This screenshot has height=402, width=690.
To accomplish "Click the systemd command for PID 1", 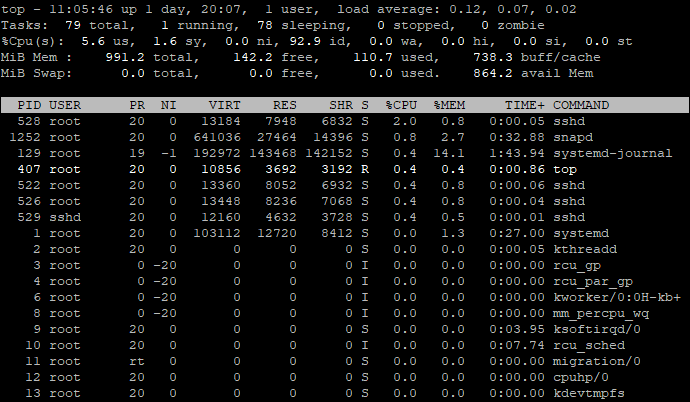I will [581, 234].
